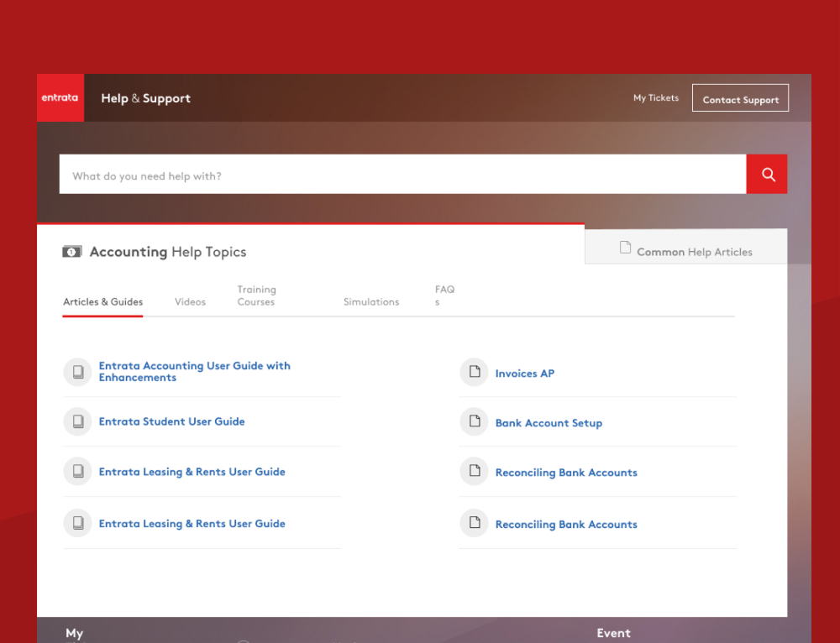
Task: Open Entrata Accounting User Guide with Enhancements
Action: 194,372
